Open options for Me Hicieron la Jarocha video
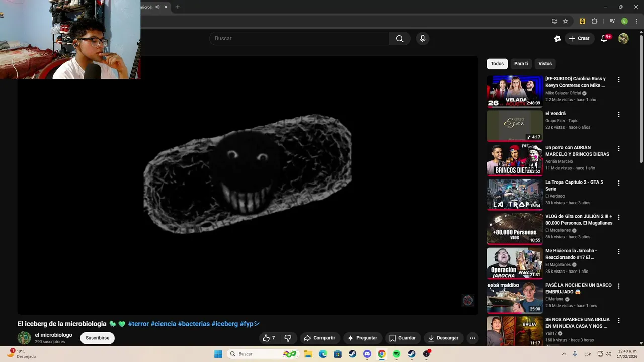 pos(619,251)
